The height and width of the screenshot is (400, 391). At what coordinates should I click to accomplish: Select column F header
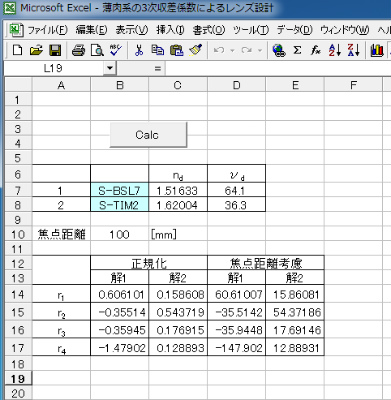click(354, 85)
